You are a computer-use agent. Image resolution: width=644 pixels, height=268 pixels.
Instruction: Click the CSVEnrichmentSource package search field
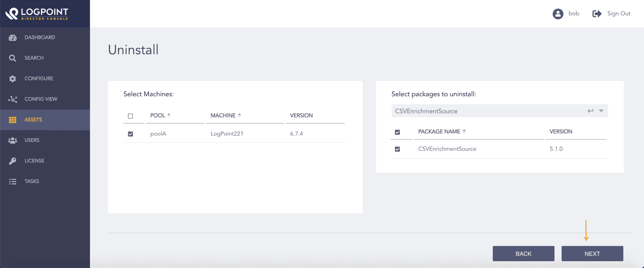(487, 111)
